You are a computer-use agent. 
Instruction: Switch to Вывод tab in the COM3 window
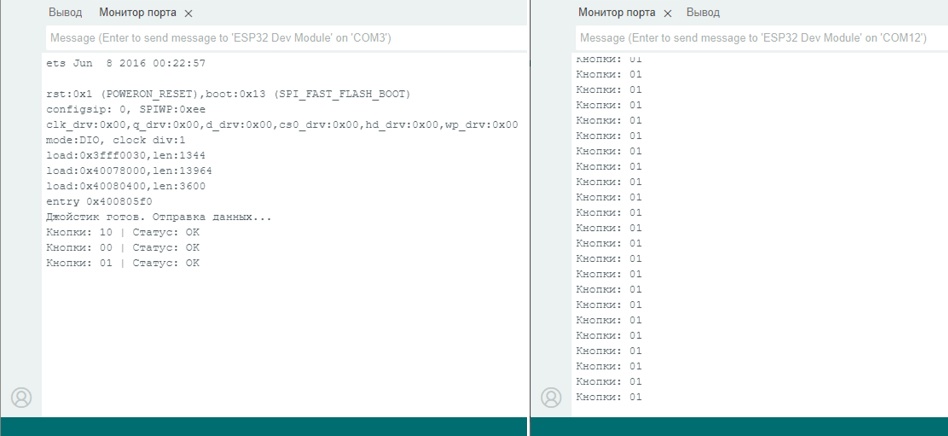65,13
